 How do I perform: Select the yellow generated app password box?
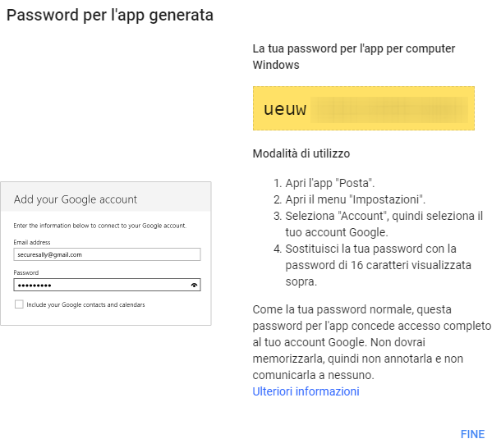pos(364,108)
